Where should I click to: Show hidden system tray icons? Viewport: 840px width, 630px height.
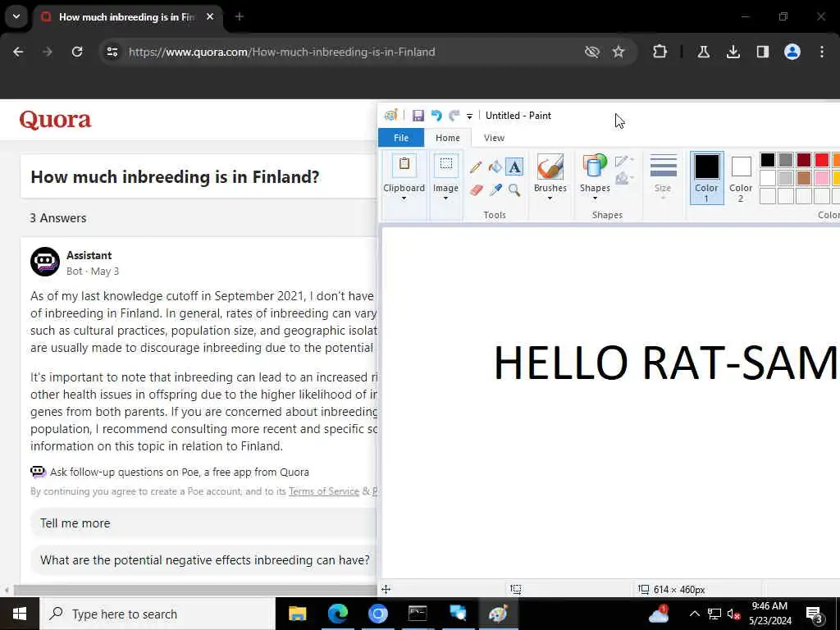click(694, 614)
